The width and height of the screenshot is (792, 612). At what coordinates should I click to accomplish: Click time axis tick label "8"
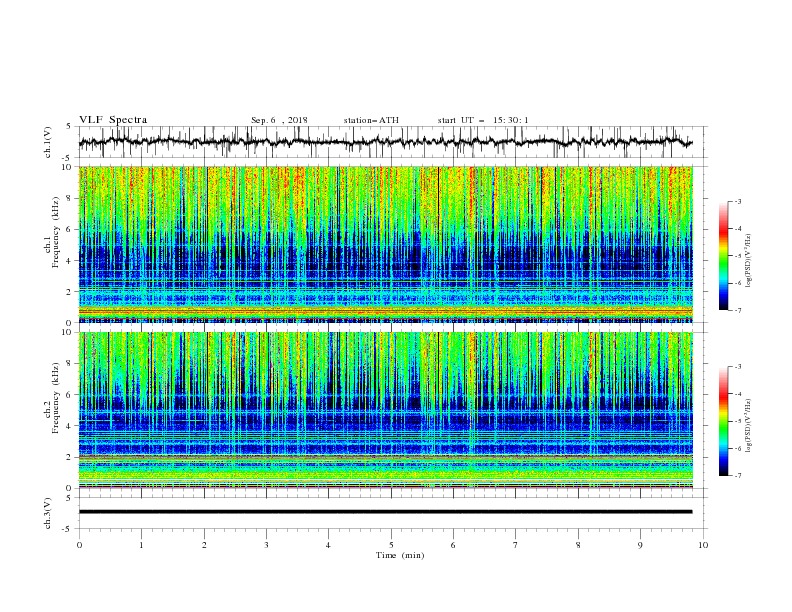click(578, 545)
